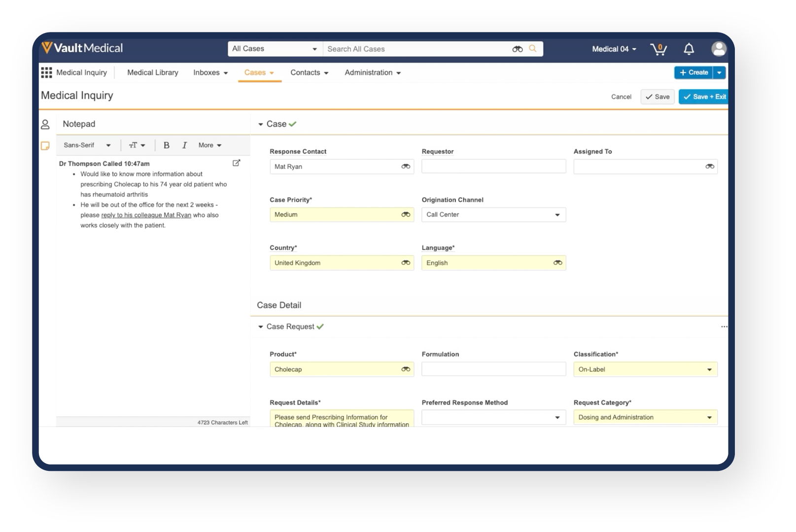Viewport: 796px width, 532px height.
Task: Toggle italic formatting in Notepad
Action: point(184,145)
